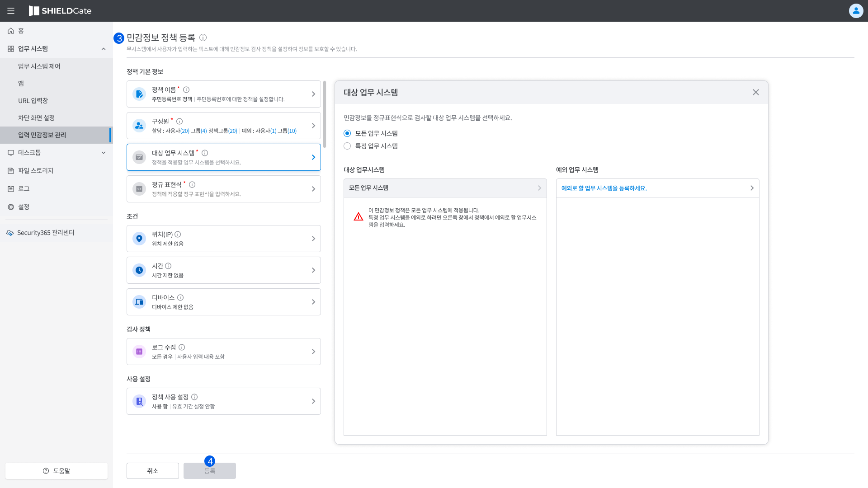Click the info icon next to 정책 사용 설정

click(x=194, y=397)
